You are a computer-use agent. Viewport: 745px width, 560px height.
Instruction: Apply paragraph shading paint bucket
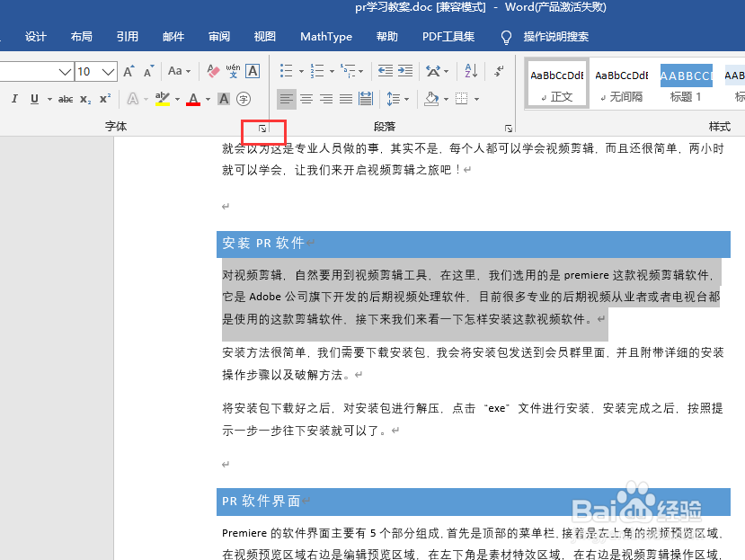[x=431, y=99]
